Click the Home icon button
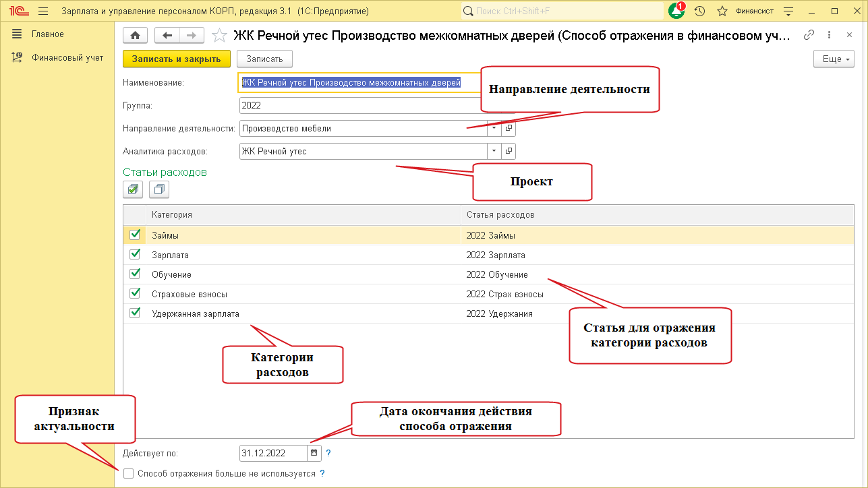Image resolution: width=868 pixels, height=488 pixels. (135, 36)
